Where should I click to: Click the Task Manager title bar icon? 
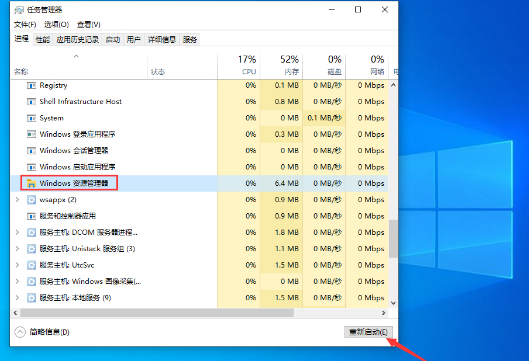[x=19, y=10]
